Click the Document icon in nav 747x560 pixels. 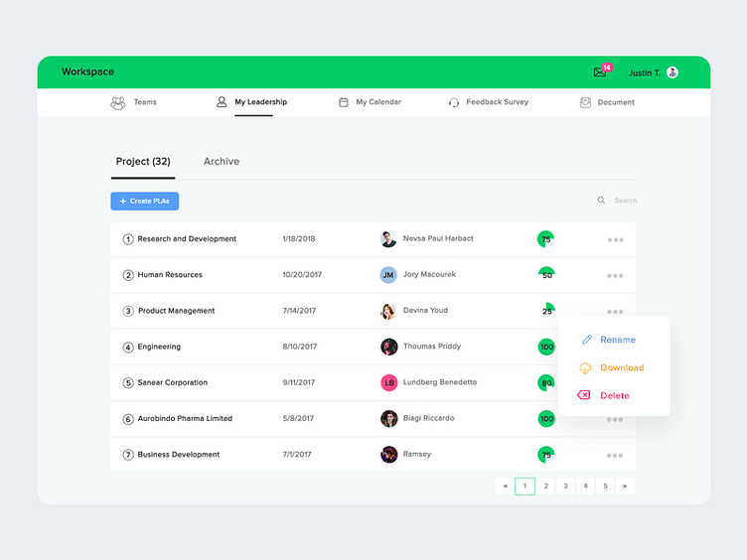pos(585,102)
